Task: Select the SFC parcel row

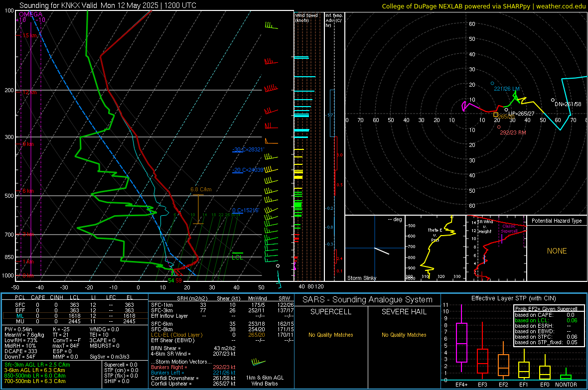Action: tap(75, 305)
